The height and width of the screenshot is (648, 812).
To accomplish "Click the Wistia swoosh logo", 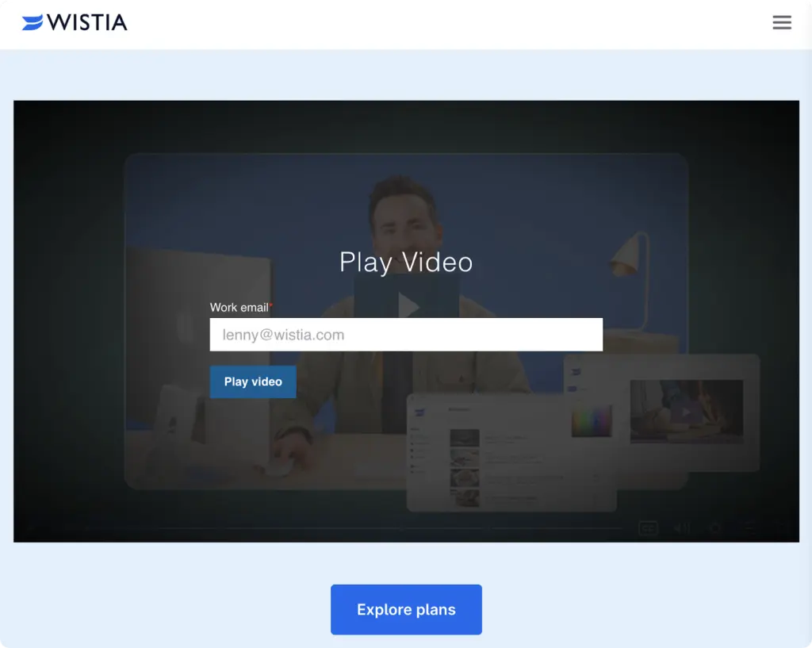I will point(32,23).
